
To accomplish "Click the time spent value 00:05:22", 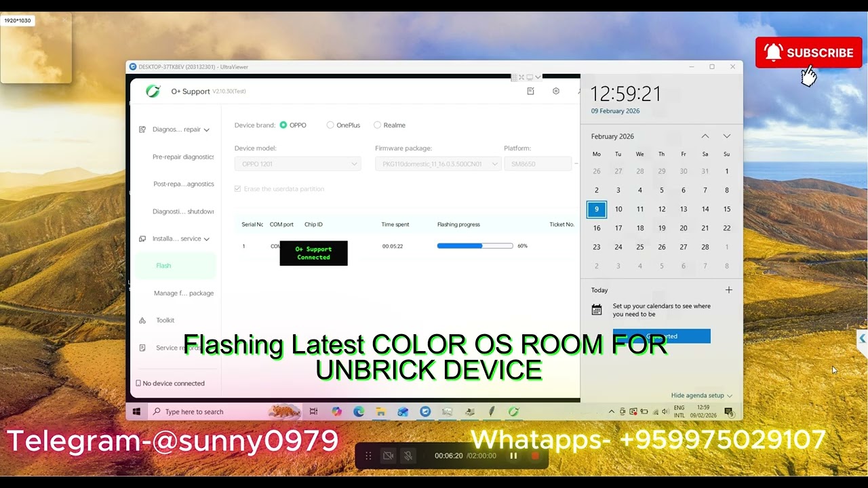I will 393,246.
